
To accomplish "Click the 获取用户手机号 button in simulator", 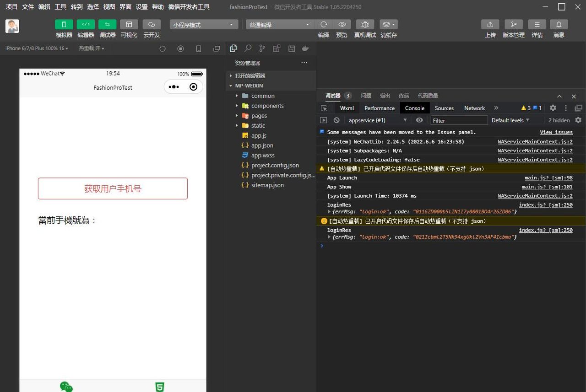I will tap(113, 188).
